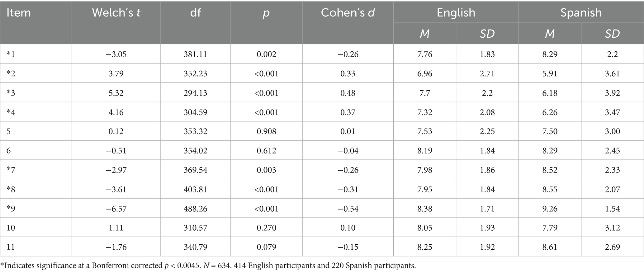This screenshot has height=273, width=644.
Task: Click the "Spanish" group header
Action: 581,13
